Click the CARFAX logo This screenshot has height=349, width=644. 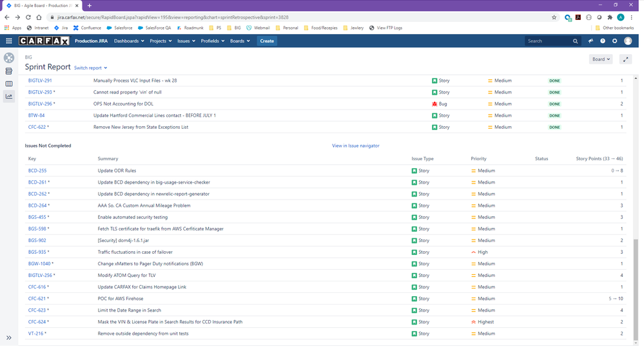coord(44,41)
